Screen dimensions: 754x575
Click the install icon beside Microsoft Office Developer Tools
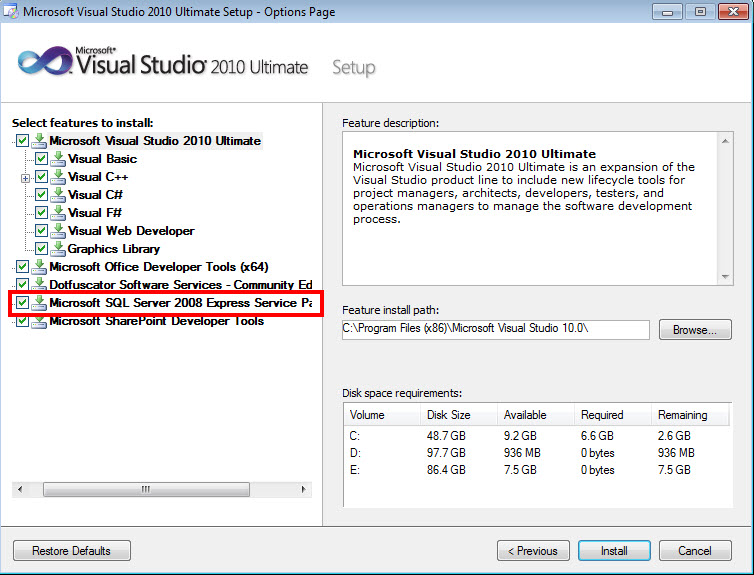point(39,267)
